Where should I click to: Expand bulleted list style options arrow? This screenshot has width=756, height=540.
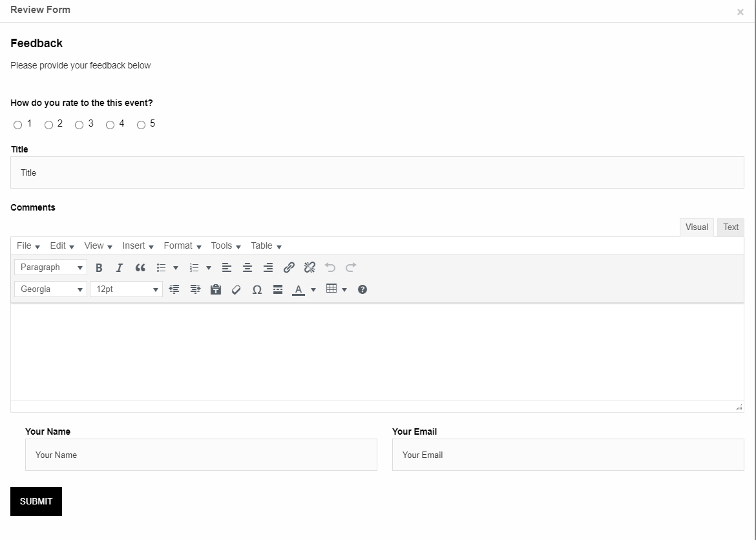tap(176, 267)
